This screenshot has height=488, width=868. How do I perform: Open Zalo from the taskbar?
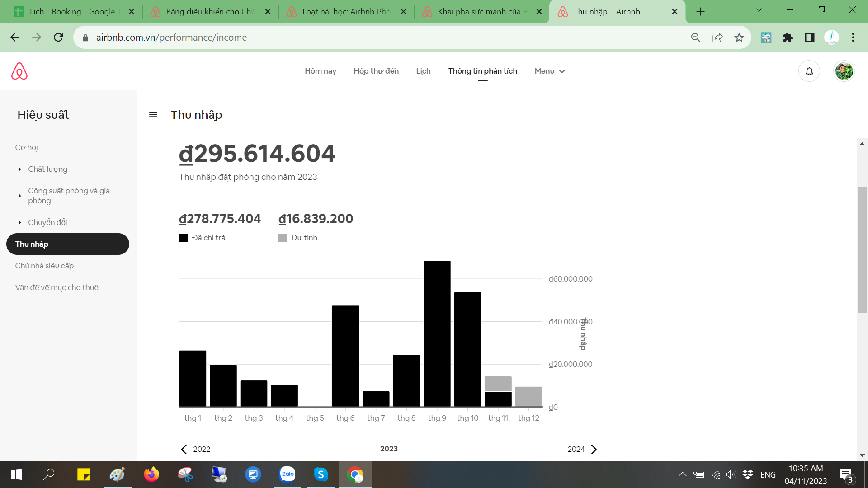pyautogui.click(x=288, y=474)
